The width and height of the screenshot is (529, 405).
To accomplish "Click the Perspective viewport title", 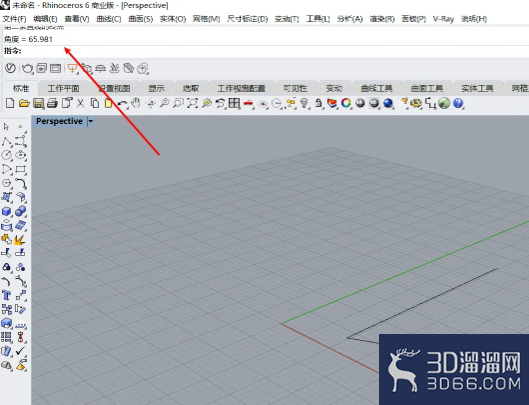I will (x=59, y=121).
